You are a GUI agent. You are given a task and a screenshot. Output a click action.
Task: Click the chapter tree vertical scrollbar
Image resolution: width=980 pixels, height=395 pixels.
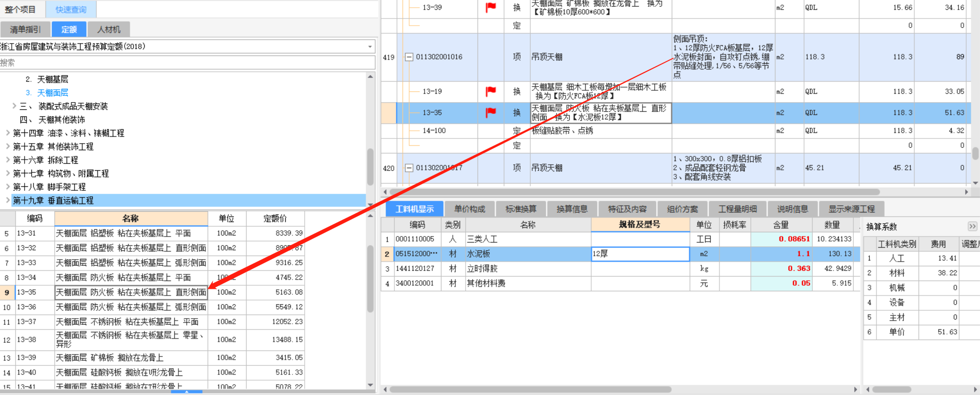pyautogui.click(x=370, y=167)
